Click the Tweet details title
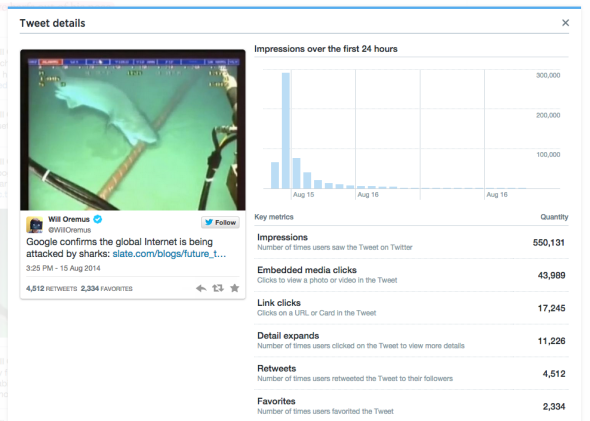The image size is (590, 421). (52, 23)
